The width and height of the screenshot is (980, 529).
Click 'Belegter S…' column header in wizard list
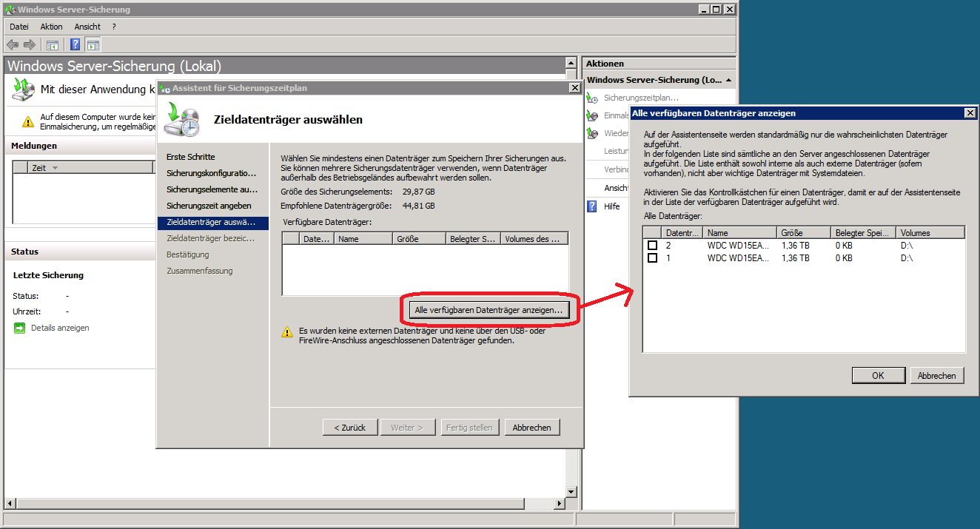click(x=474, y=239)
